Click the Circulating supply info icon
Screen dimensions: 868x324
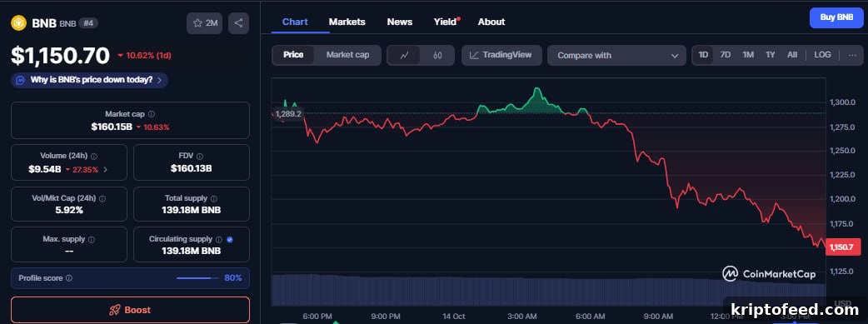[x=219, y=240]
